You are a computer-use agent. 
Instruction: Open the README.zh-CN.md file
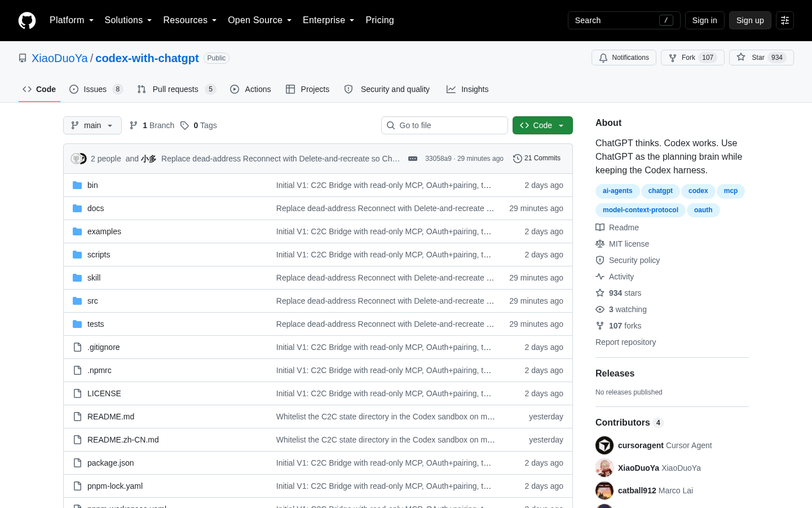[123, 440]
